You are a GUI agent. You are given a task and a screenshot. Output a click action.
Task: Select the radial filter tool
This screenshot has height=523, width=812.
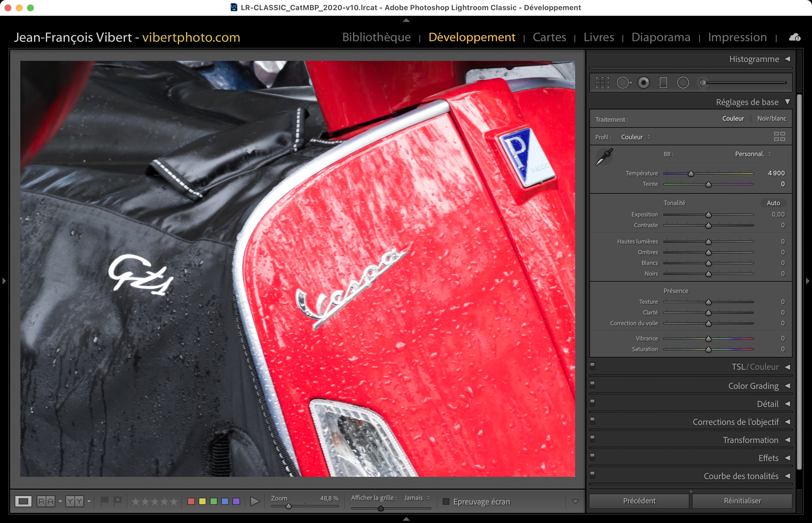coord(683,83)
